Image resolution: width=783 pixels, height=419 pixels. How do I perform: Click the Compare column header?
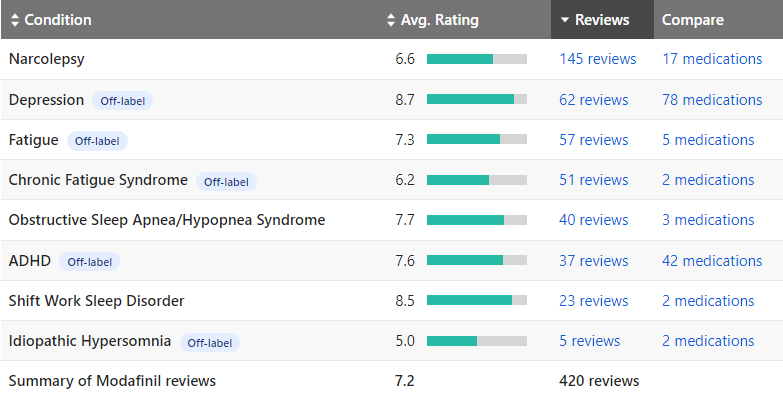click(x=692, y=20)
